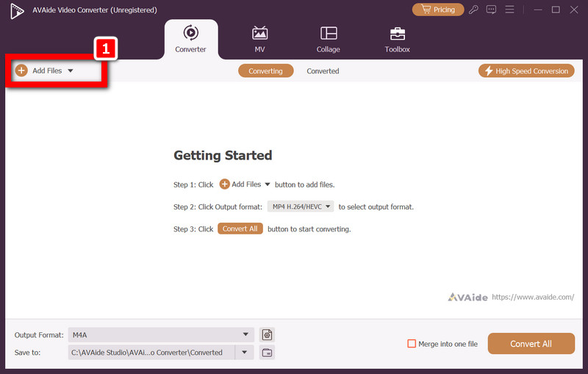Image resolution: width=588 pixels, height=374 pixels.
Task: Open output format settings icon
Action: click(267, 334)
